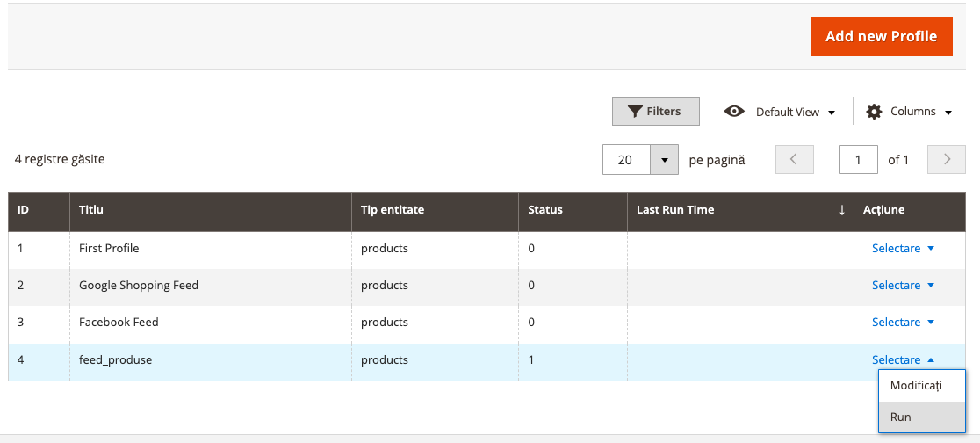The image size is (980, 443).
Task: Sort by the Titlu column header
Action: pos(211,210)
